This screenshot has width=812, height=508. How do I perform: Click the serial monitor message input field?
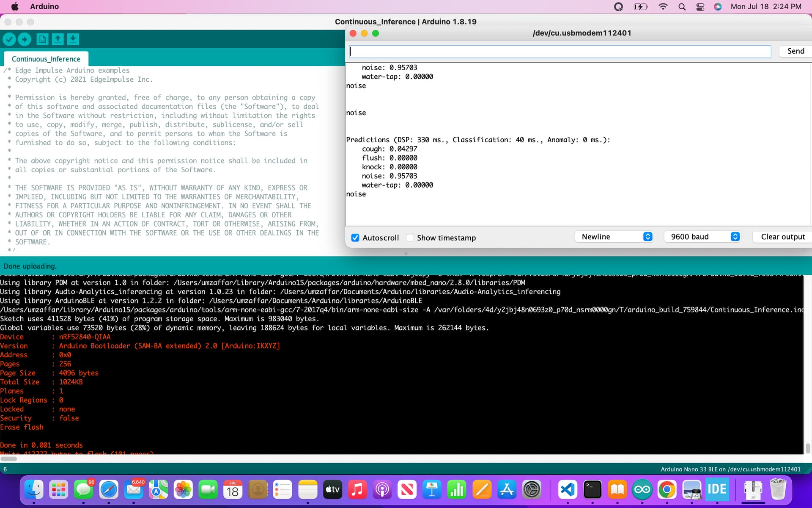tap(560, 52)
